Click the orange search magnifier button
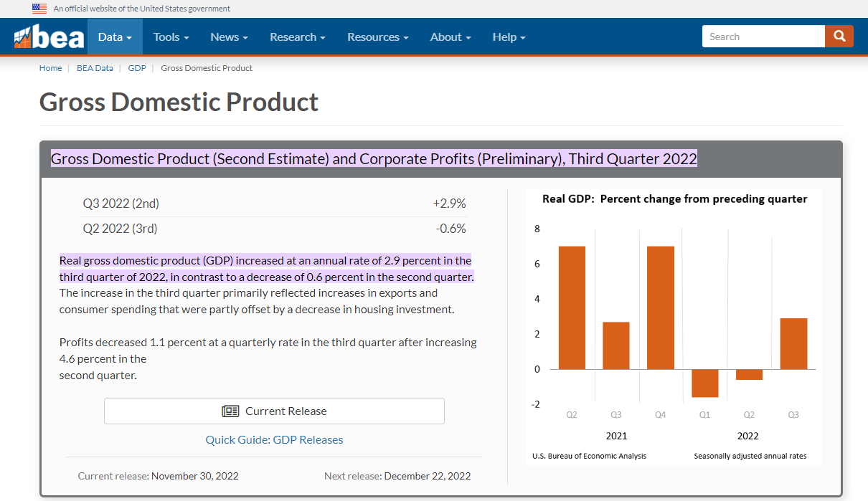Viewport: 868px width, 501px height. point(839,37)
